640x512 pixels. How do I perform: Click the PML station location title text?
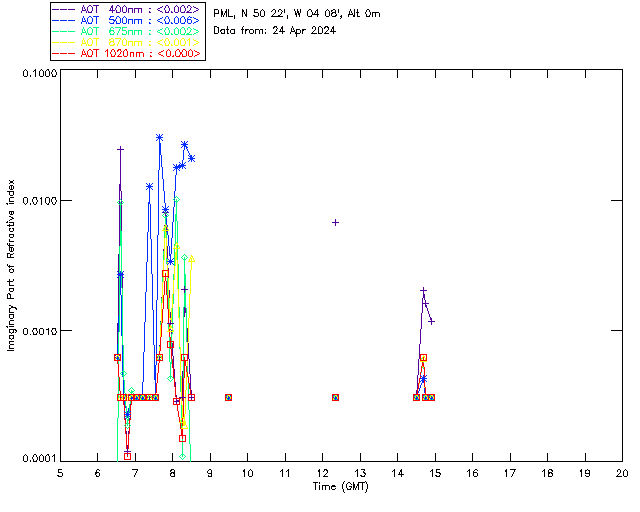(297, 14)
